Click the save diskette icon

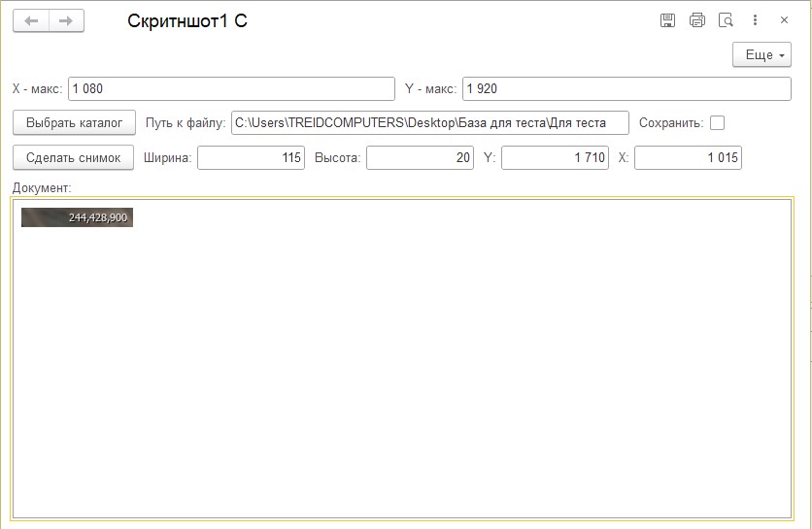coord(667,20)
